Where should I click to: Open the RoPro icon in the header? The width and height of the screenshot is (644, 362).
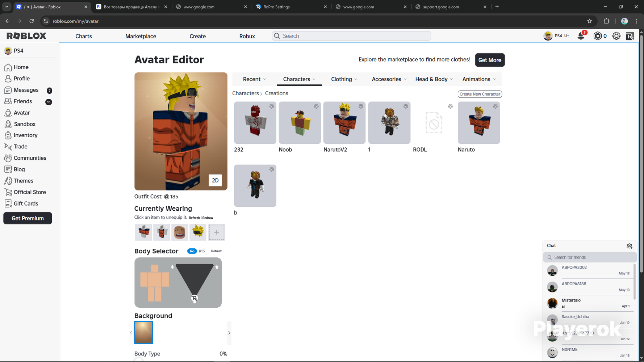click(630, 36)
